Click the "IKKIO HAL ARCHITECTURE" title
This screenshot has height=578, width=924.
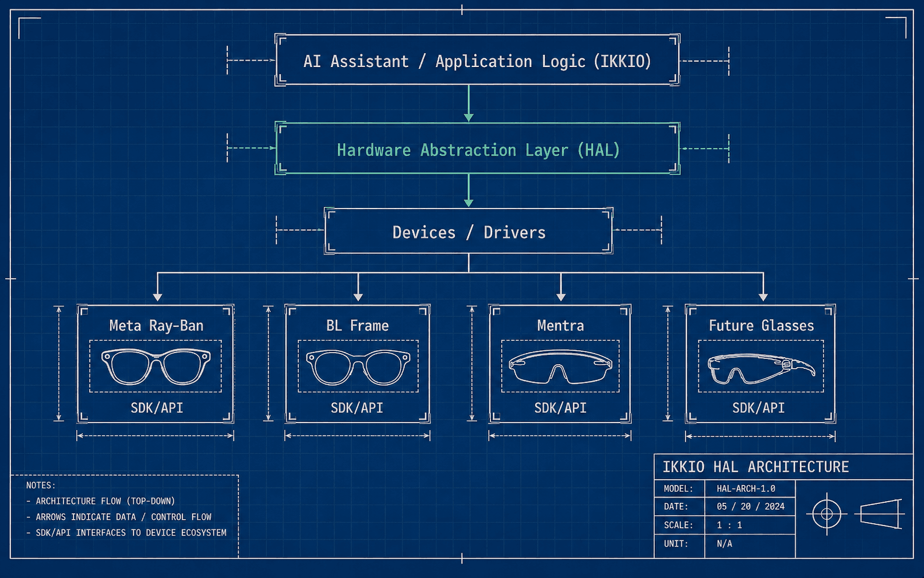(756, 467)
